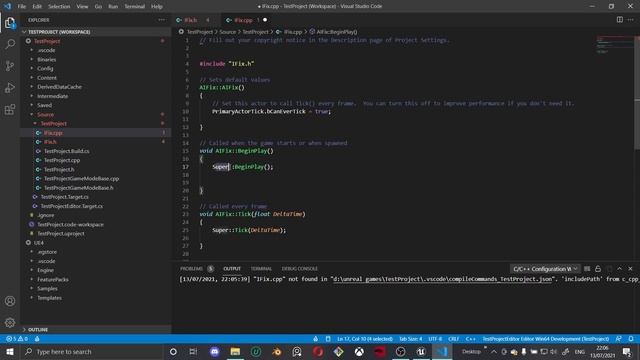Viewport: 640px width, 360px height.
Task: Open the Edit menu
Action: (x=37, y=6)
